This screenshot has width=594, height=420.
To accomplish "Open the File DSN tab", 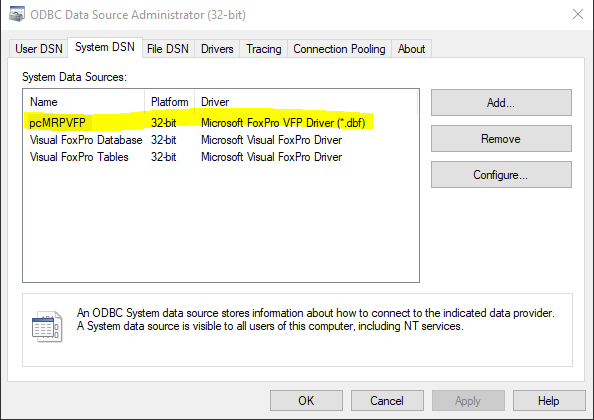I will [x=168, y=49].
